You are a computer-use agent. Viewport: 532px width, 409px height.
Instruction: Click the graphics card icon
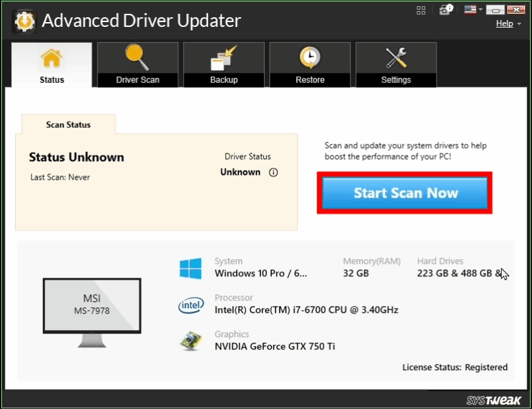click(190, 340)
